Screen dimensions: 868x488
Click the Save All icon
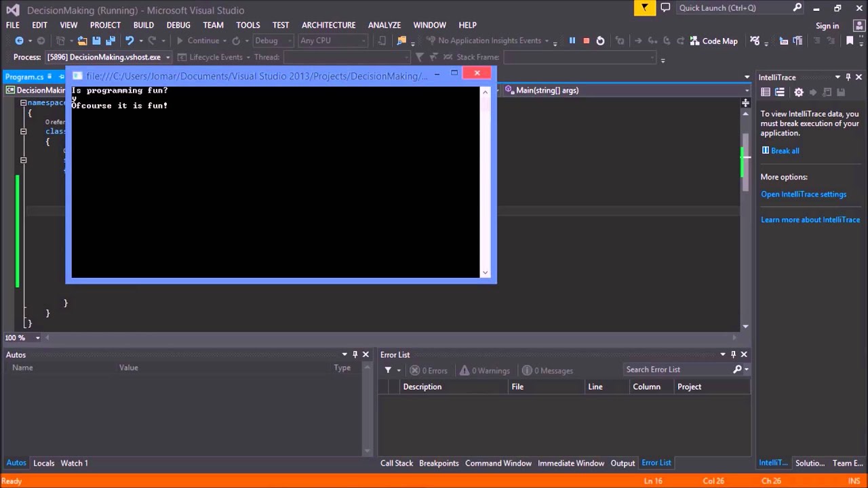pos(110,41)
